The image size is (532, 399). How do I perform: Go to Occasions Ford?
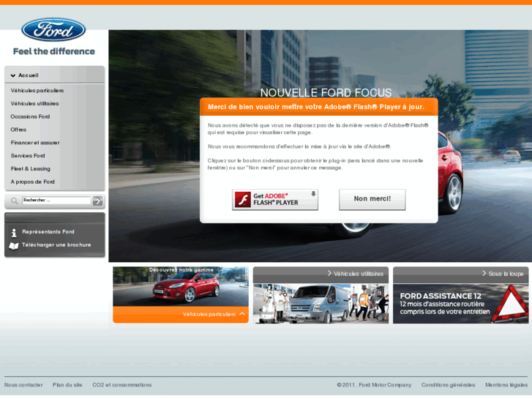(30, 116)
